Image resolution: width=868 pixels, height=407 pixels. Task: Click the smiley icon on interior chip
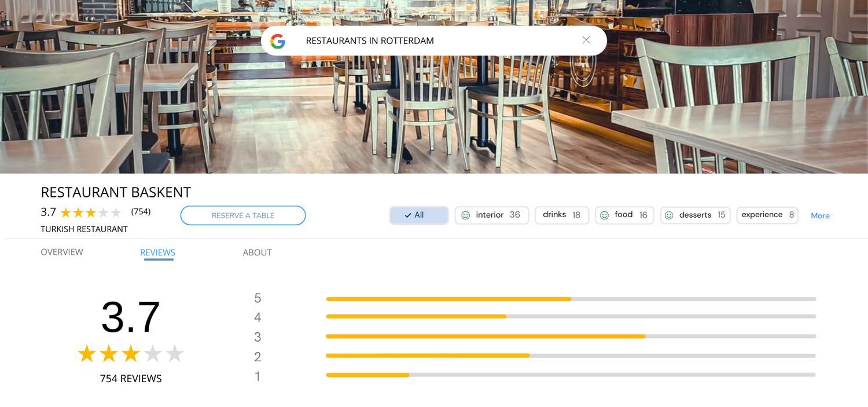465,215
